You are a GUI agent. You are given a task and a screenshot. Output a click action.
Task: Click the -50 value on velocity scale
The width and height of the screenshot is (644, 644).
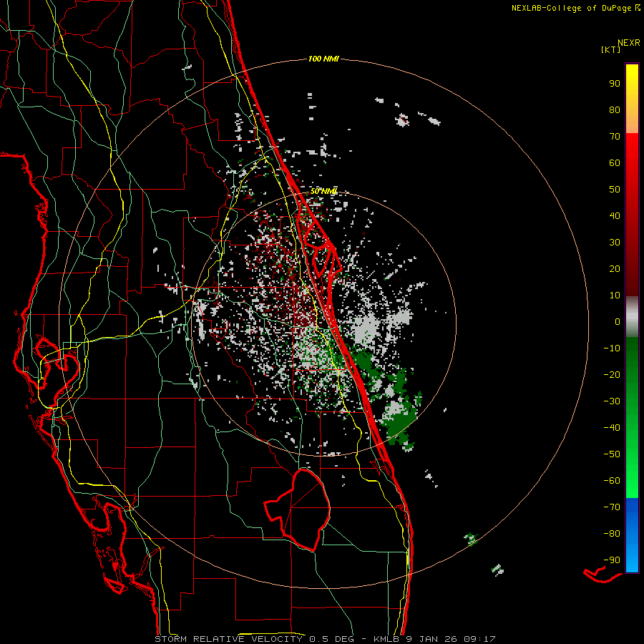tap(612, 454)
